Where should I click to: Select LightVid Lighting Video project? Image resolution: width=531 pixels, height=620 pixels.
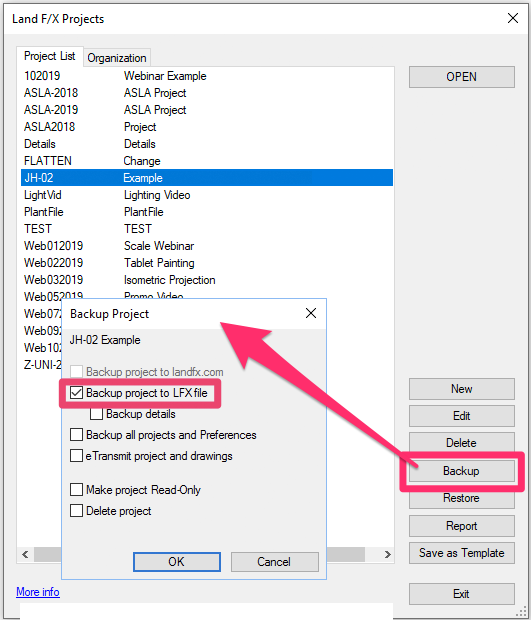pyautogui.click(x=207, y=195)
